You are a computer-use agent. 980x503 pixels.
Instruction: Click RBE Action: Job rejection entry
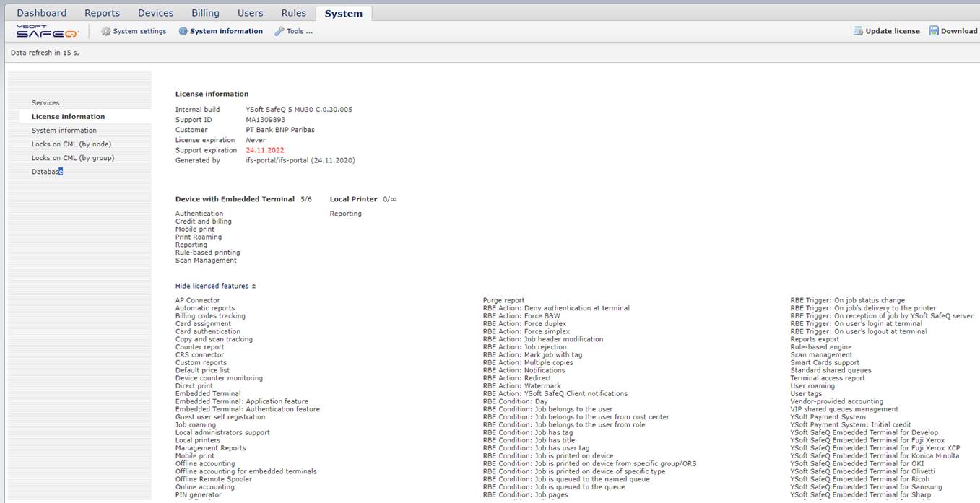[525, 347]
